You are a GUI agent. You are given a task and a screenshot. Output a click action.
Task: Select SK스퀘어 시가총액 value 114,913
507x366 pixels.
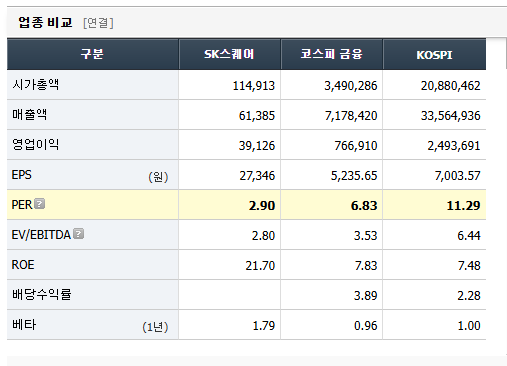pyautogui.click(x=254, y=86)
